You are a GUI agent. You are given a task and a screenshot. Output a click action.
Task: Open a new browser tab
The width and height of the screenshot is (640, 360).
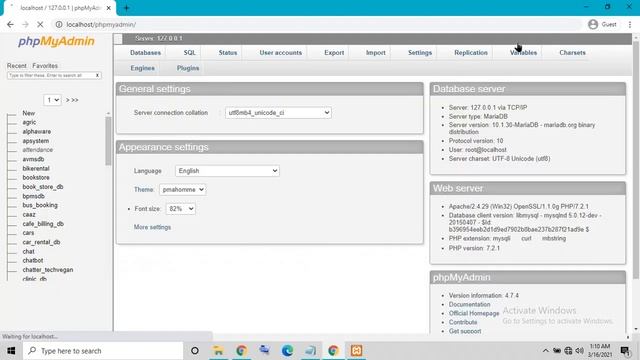coord(126,8)
